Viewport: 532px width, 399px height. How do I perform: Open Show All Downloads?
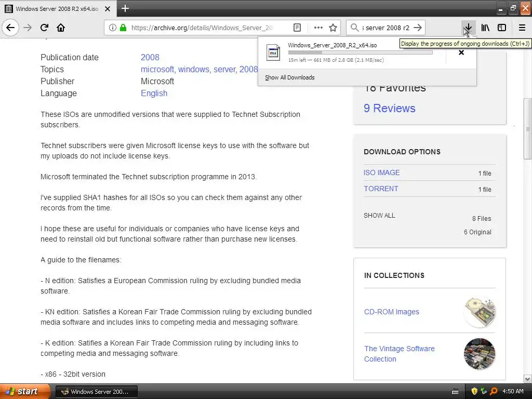pyautogui.click(x=290, y=77)
